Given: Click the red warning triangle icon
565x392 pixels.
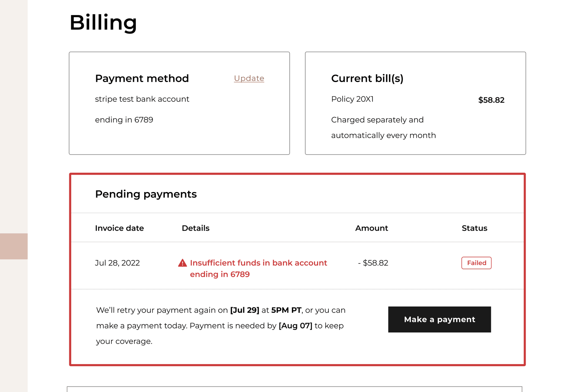Looking at the screenshot, I should 182,263.
